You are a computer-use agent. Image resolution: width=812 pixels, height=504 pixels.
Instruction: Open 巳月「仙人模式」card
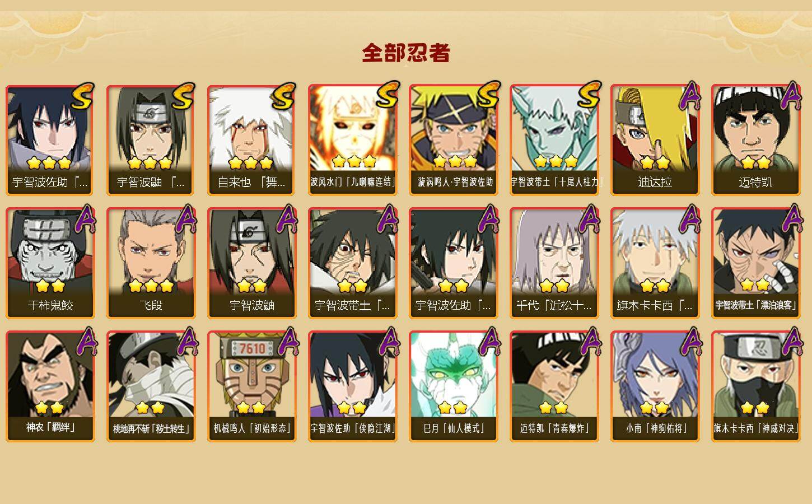click(453, 386)
